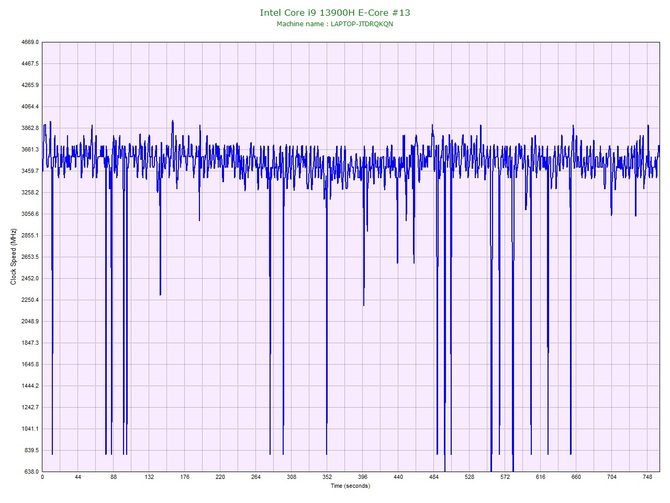Image resolution: width=670 pixels, height=503 pixels.
Task: Click the y-axis value 2452.0
Action: [29, 278]
